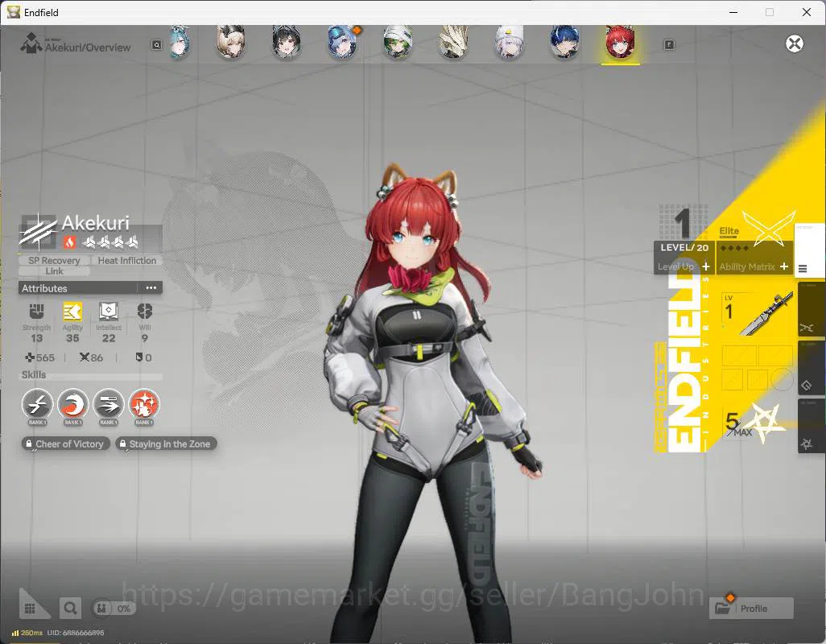Open the operator Profile
The image size is (826, 644).
coord(751,609)
